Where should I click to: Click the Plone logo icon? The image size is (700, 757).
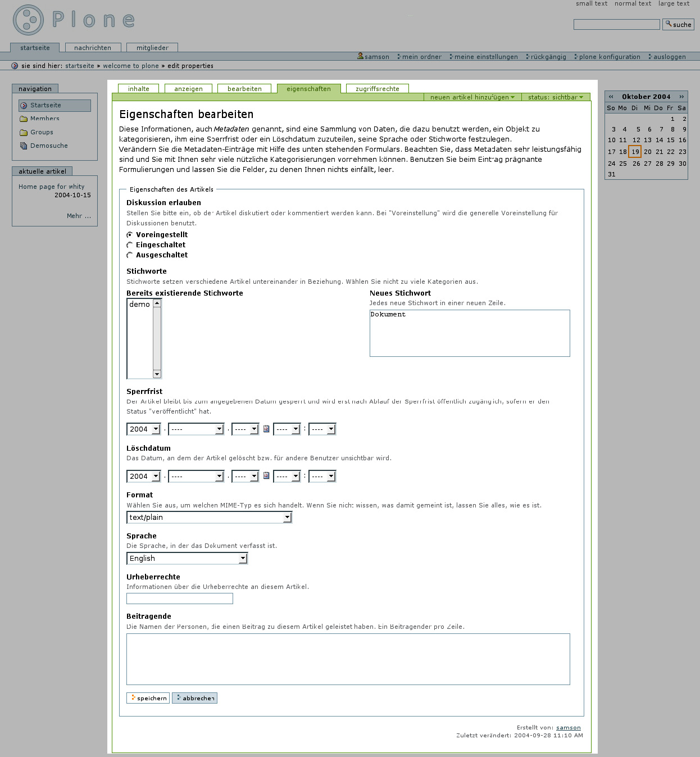click(x=28, y=20)
